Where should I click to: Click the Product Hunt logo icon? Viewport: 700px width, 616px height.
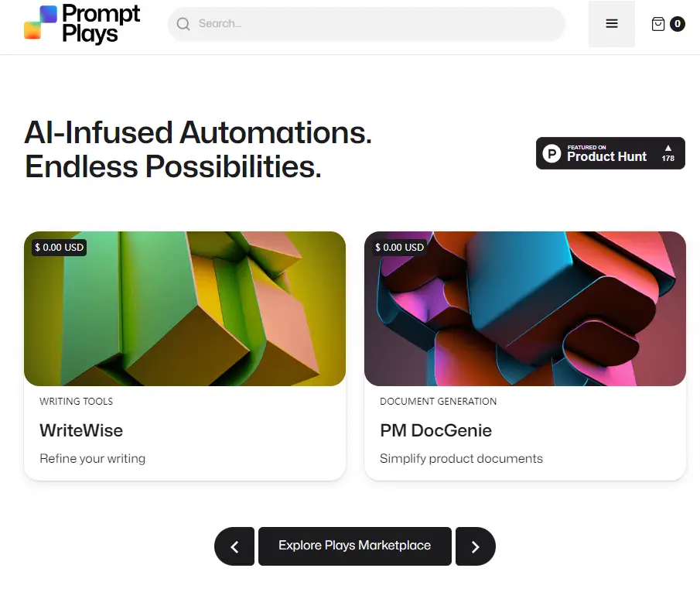(551, 153)
